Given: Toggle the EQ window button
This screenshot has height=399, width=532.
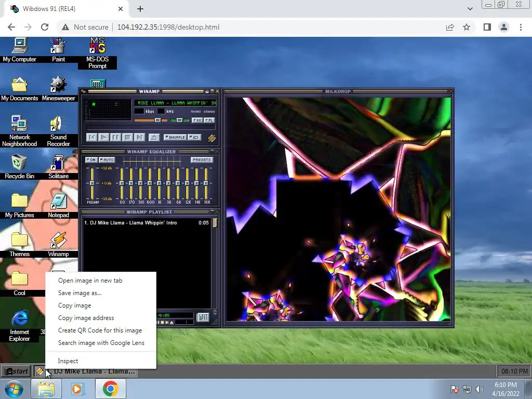Looking at the screenshot, I should click(197, 120).
